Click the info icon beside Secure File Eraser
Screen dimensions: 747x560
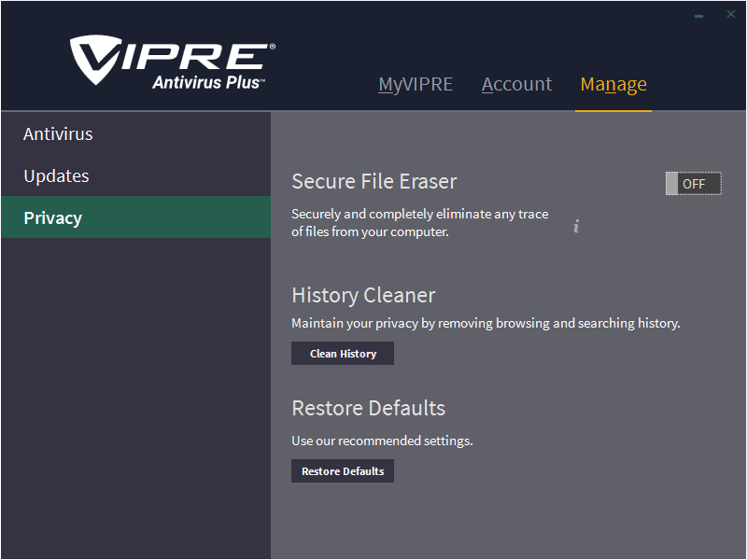tap(576, 226)
